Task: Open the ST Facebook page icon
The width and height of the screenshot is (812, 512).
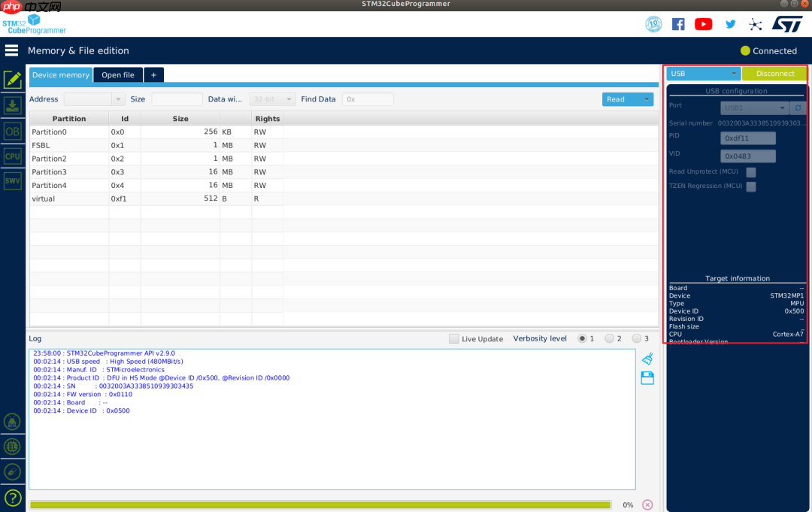Action: pos(678,24)
